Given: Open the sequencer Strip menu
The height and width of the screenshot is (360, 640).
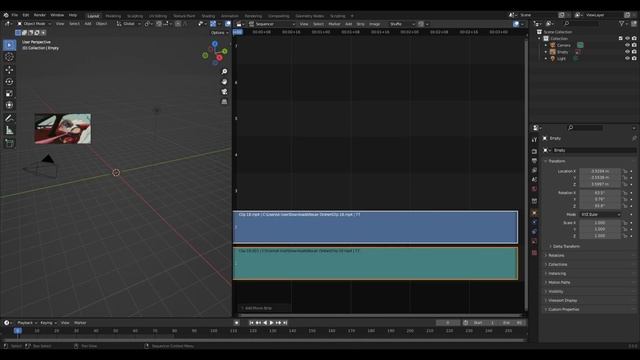Looking at the screenshot, I should click(x=360, y=24).
